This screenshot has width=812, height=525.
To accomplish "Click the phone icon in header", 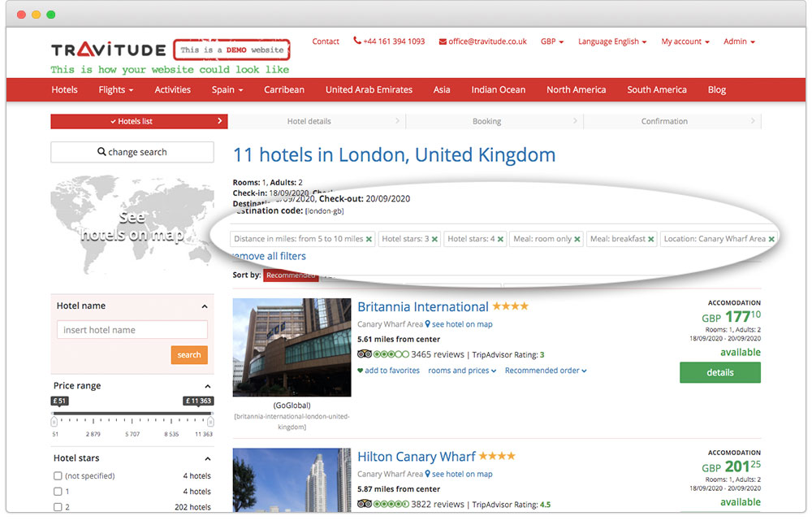I will (357, 41).
